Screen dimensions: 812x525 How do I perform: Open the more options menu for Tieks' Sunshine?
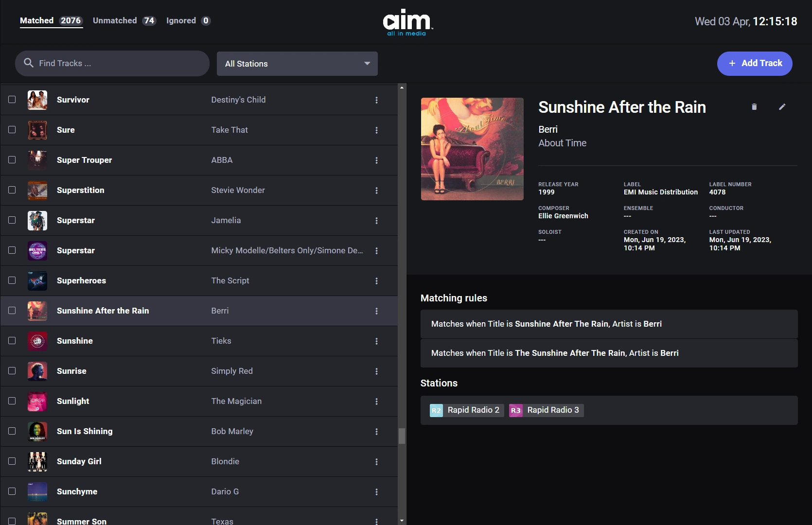tap(376, 341)
